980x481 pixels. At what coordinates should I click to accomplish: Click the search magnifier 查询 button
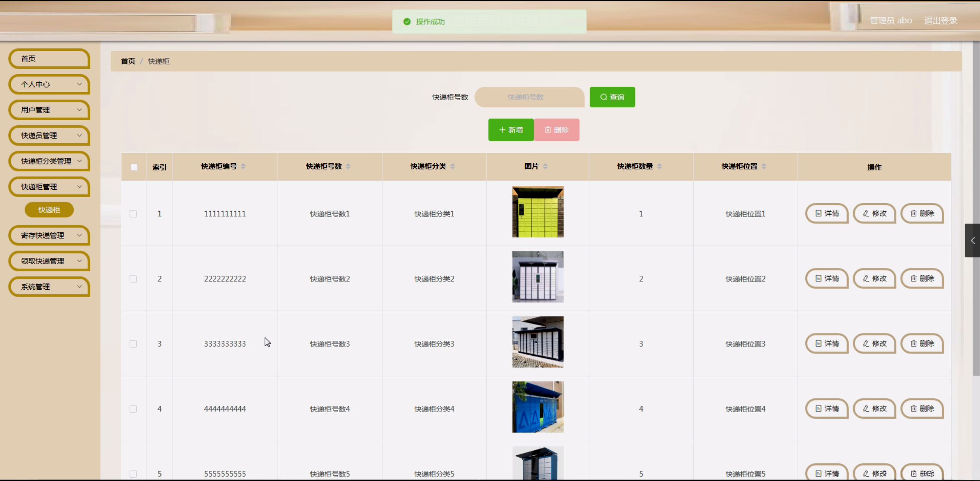click(x=612, y=97)
